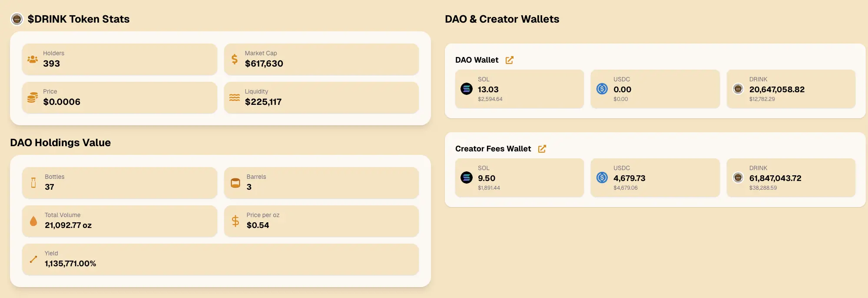Viewport: 868px width, 298px height.
Task: Open the DAO Wallet external link icon
Action: click(x=510, y=60)
